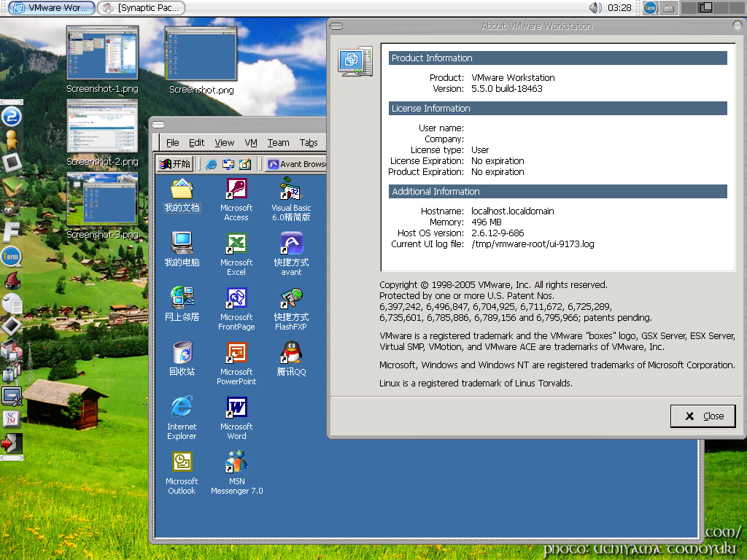
Task: Click the monitor display dock icon
Action: [12, 396]
